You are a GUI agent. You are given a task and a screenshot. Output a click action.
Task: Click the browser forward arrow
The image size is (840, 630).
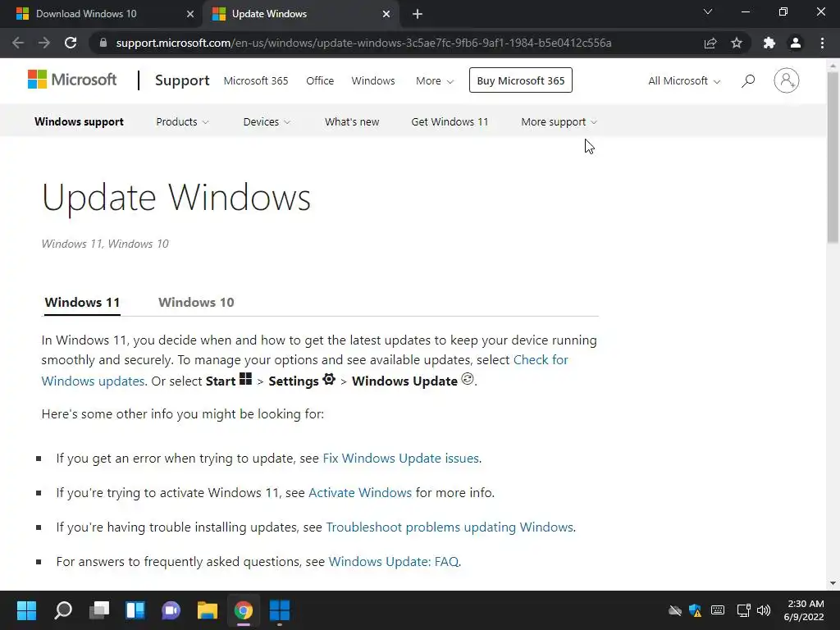coord(44,43)
